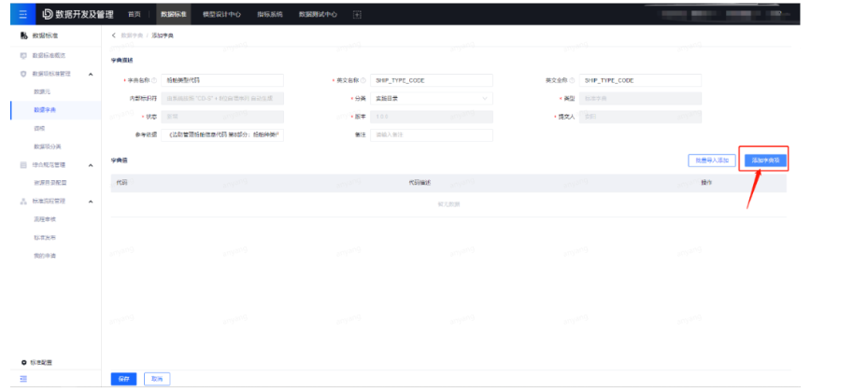
Task: Click the 参考依据 input field
Action: [x=222, y=135]
